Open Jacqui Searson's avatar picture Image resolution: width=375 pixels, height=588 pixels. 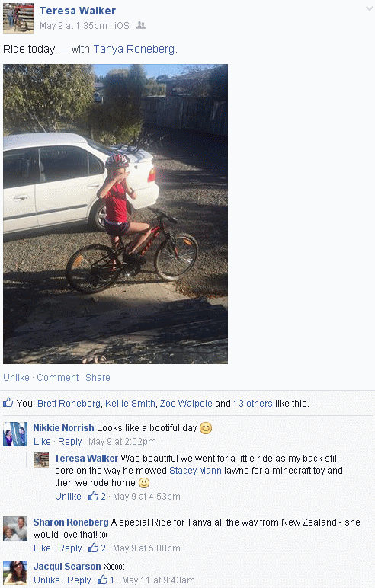(15, 573)
